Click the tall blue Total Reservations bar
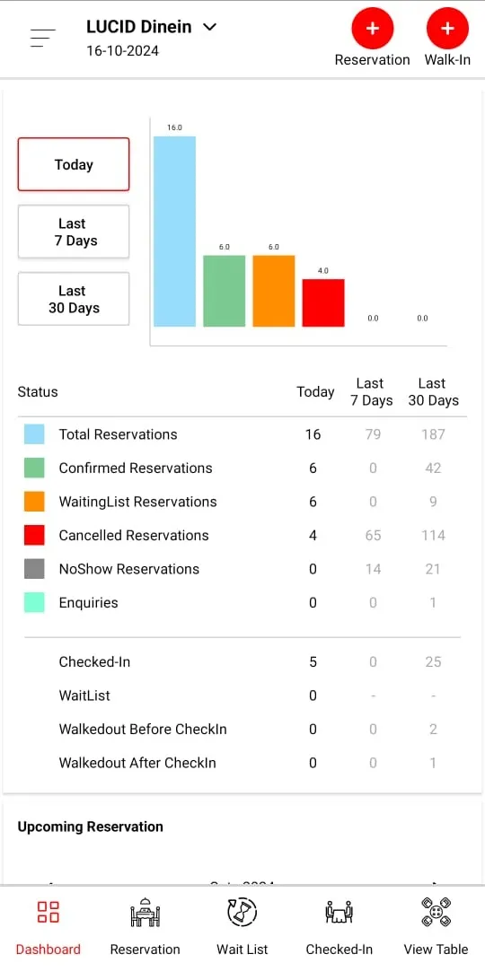This screenshot has width=485, height=980. point(174,232)
